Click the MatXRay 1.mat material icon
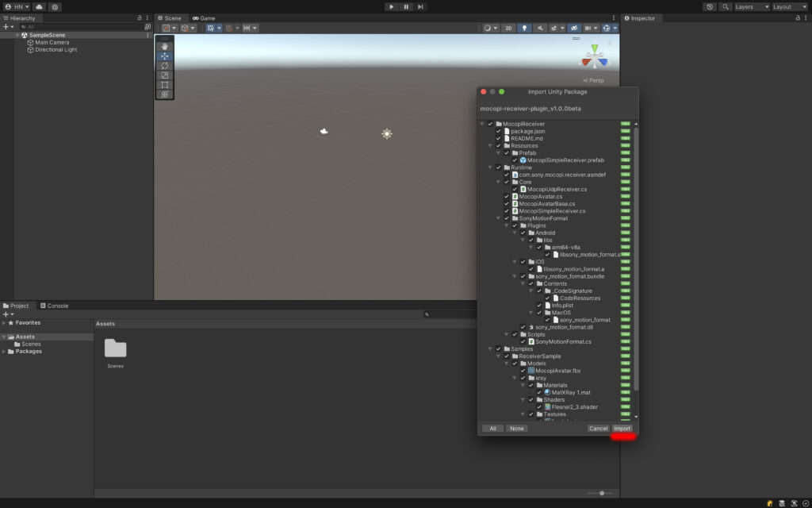 [x=547, y=392]
